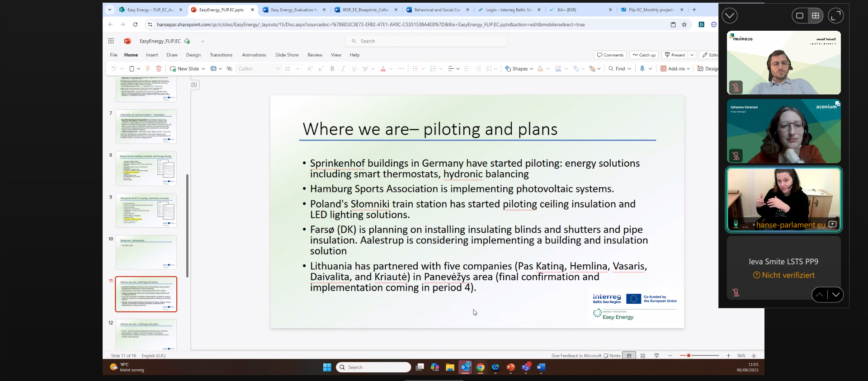Click shape fill bucket icon
Viewport: 868px width, 381px height.
(x=540, y=69)
